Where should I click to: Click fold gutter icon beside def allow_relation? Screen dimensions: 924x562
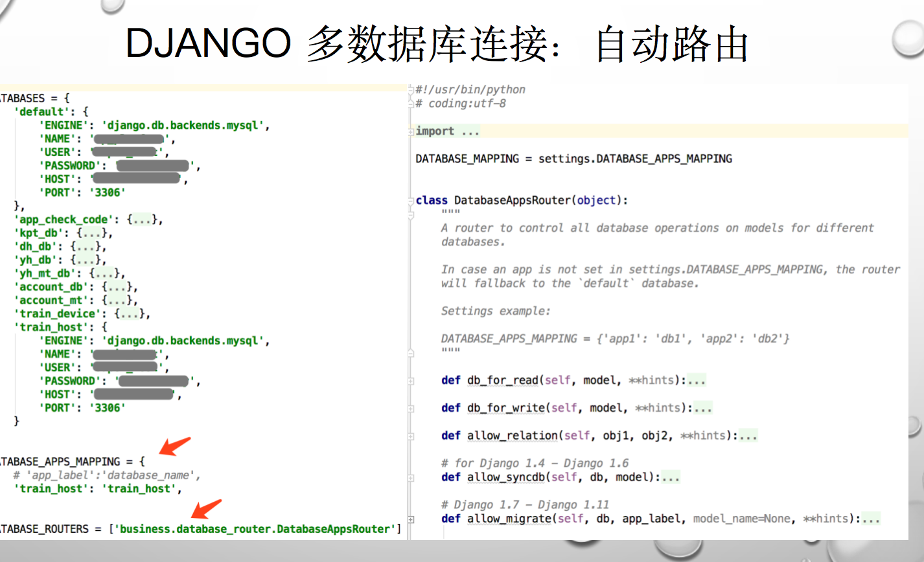(411, 436)
